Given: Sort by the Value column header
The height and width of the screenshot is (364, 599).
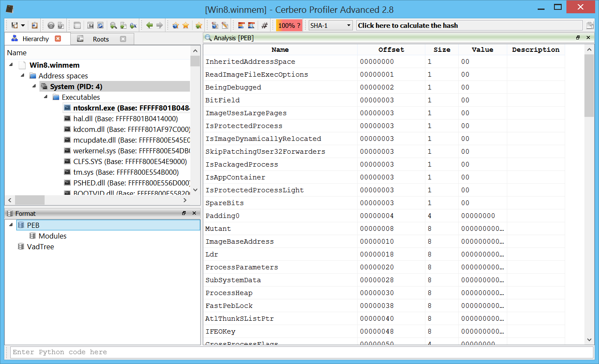Looking at the screenshot, I should click(x=483, y=50).
